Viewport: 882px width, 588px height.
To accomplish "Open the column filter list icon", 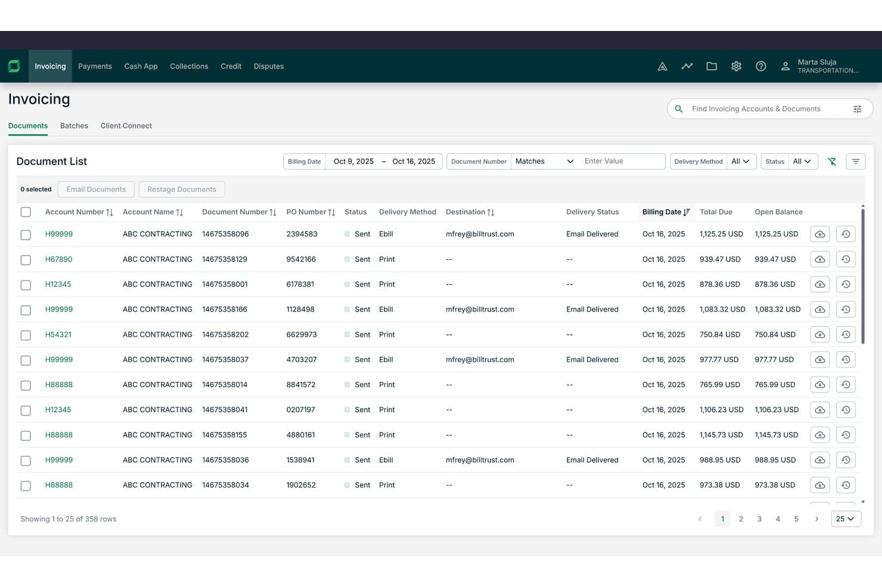I will 856,161.
